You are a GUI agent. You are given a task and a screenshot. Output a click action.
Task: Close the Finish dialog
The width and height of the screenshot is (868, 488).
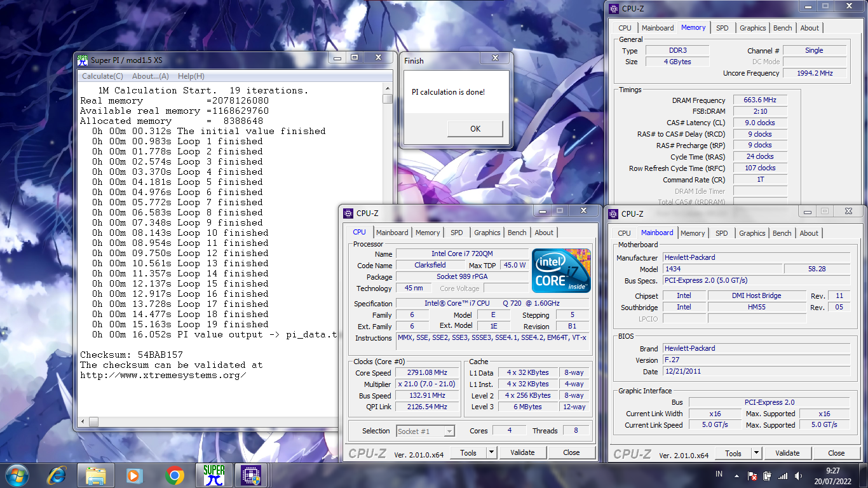[496, 58]
